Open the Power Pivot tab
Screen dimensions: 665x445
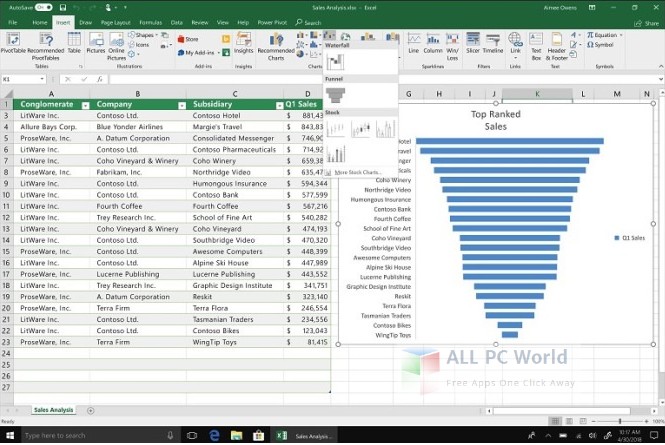click(272, 22)
